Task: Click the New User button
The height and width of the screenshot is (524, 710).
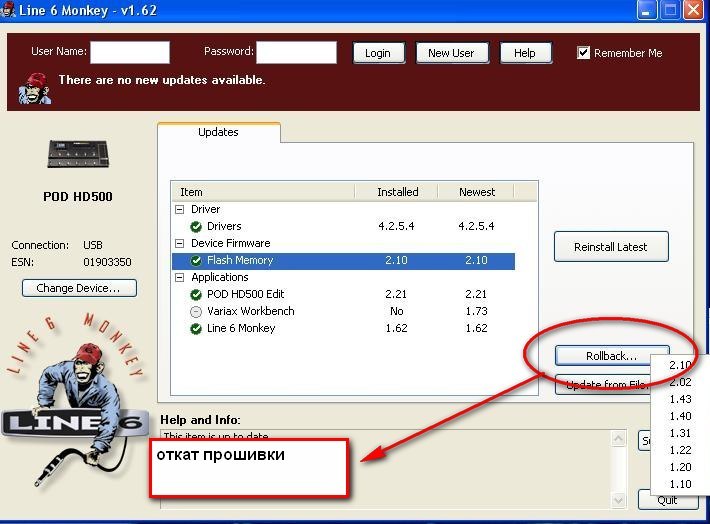Action: point(452,53)
